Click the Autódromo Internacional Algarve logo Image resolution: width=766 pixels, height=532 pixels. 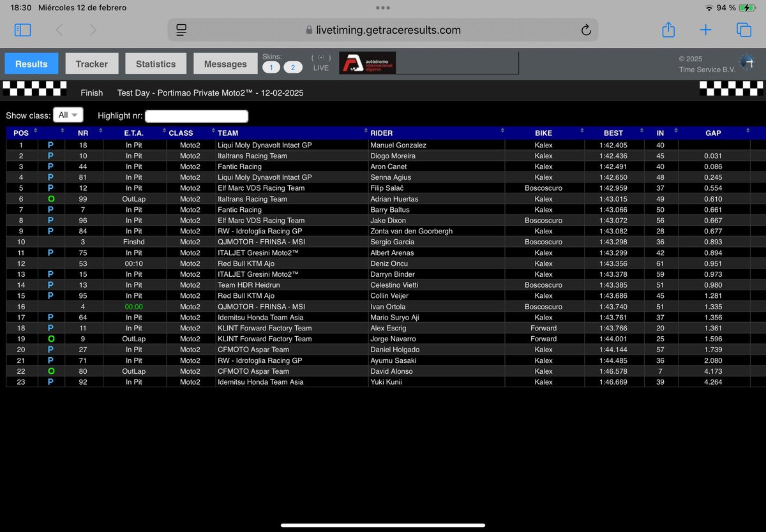click(367, 63)
